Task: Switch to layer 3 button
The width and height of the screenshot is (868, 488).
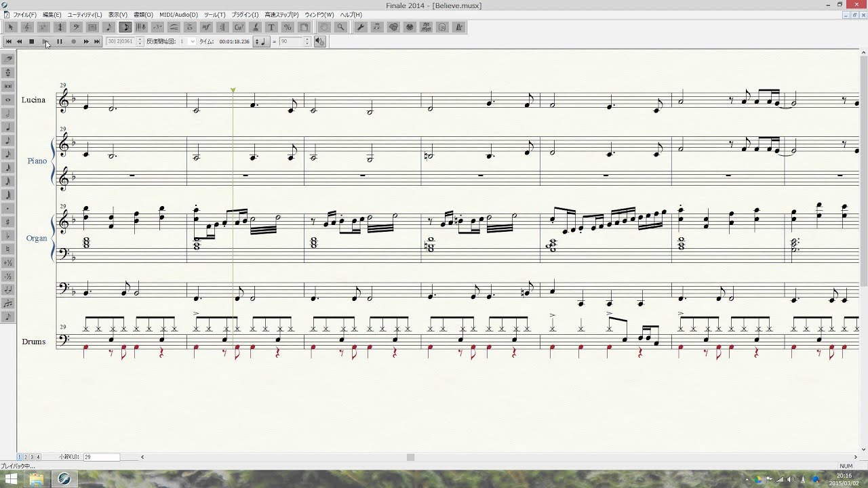Action: (31, 457)
